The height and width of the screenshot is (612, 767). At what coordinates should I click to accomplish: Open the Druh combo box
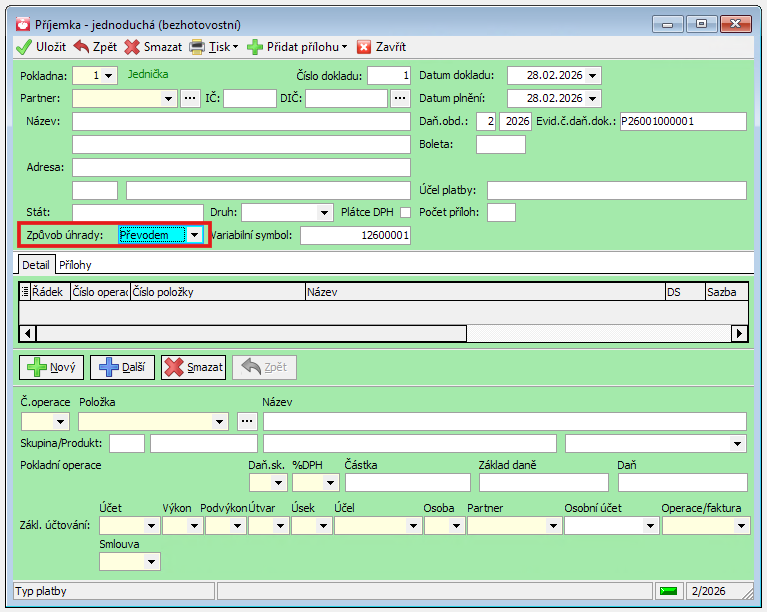coord(324,212)
